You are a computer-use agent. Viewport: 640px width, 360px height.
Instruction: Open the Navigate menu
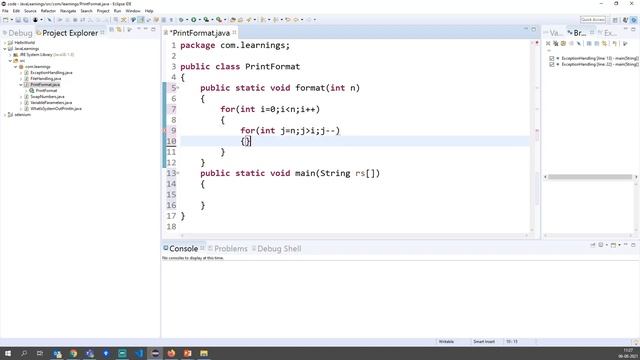pos(68,11)
